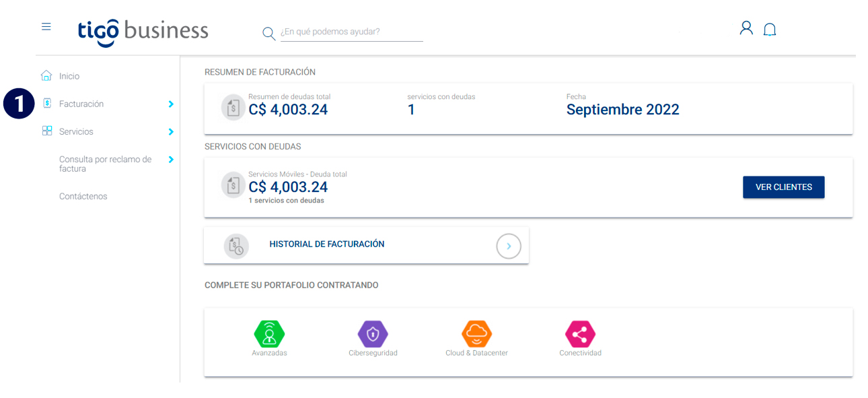Click the Tigo Business logo
Viewport: 868px width, 398px height.
coord(143,32)
